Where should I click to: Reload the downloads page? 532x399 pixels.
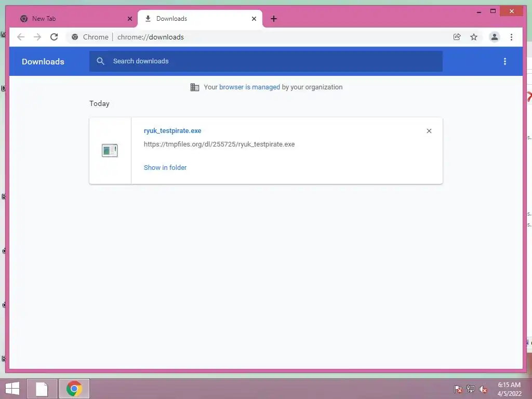coord(54,37)
